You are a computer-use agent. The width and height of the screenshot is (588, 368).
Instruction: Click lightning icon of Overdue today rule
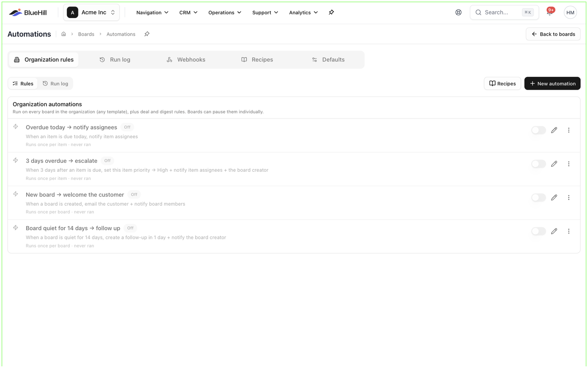(16, 127)
